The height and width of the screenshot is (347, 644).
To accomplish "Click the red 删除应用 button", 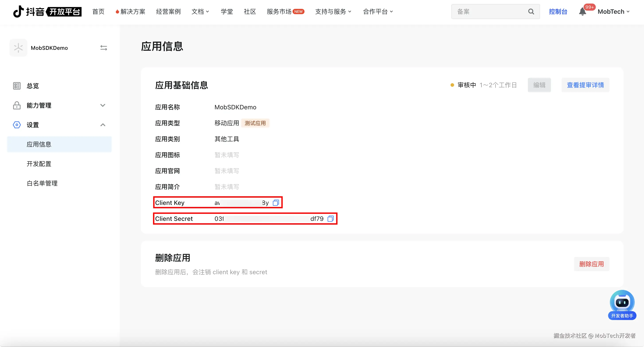I will pyautogui.click(x=591, y=264).
